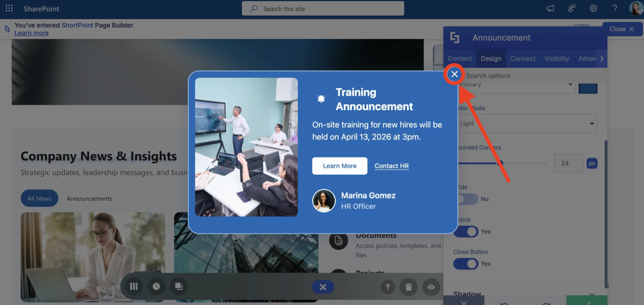Click the Training Announcement title

click(x=374, y=99)
